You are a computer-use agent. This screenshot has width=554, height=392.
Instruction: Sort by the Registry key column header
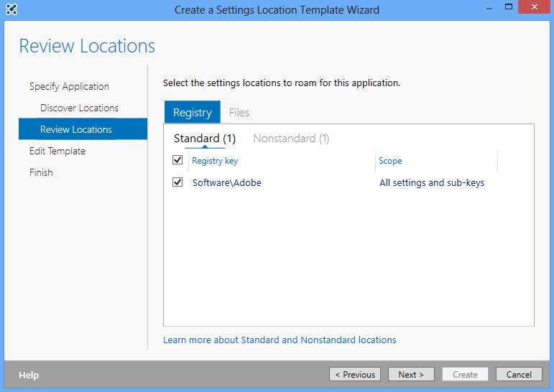tap(215, 161)
